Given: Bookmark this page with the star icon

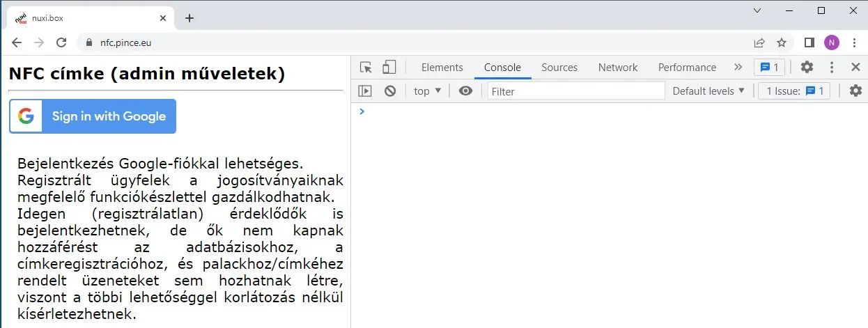Looking at the screenshot, I should coord(782,42).
